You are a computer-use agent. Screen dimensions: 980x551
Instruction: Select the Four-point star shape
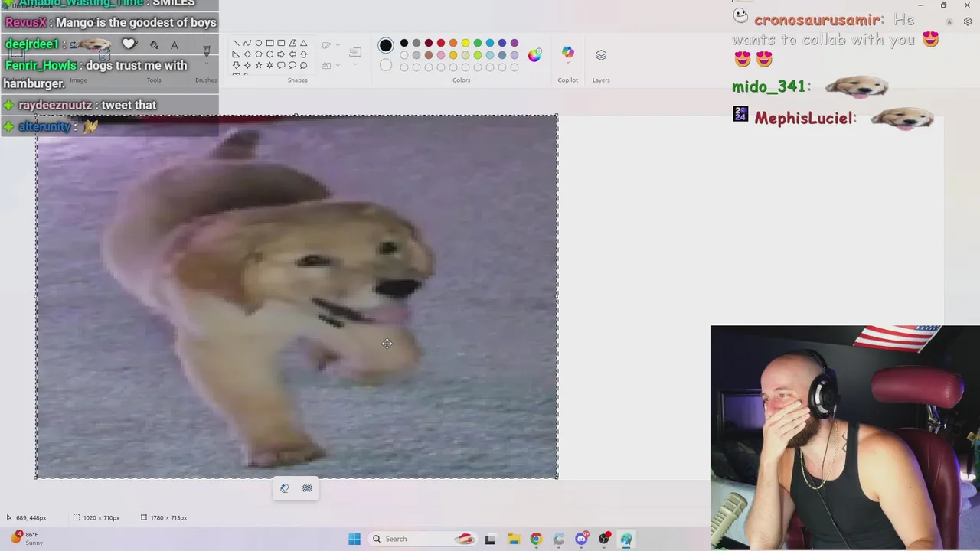click(247, 65)
